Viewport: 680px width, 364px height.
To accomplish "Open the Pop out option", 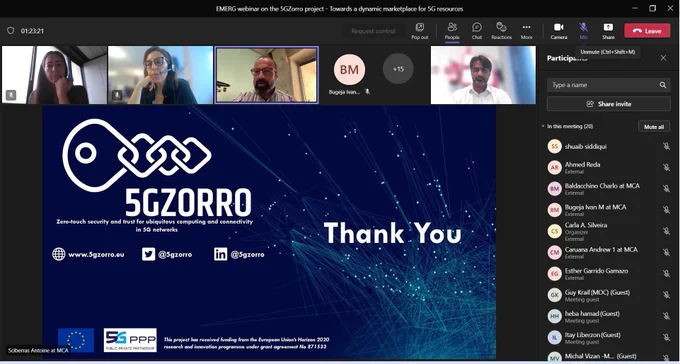I will (419, 31).
